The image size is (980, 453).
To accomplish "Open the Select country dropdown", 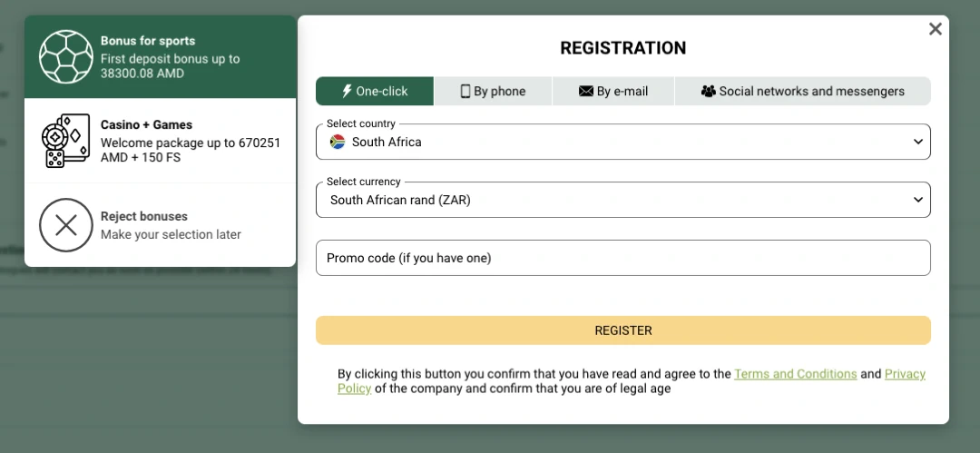I will pyautogui.click(x=622, y=142).
